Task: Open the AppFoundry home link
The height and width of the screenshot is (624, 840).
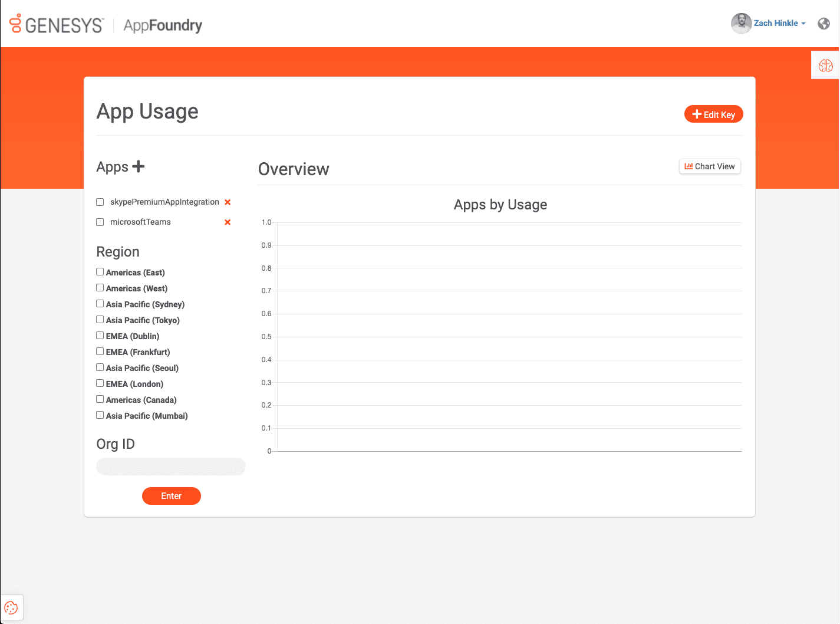Action: coord(163,25)
